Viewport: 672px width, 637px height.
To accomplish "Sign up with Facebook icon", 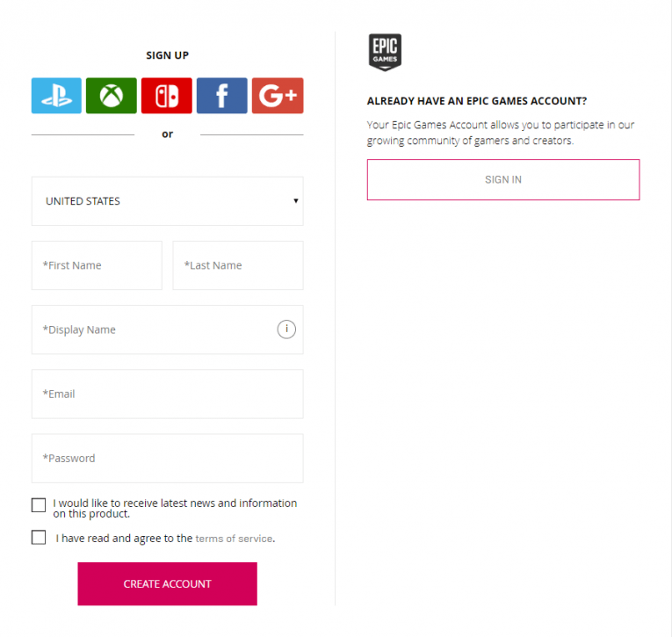I will pyautogui.click(x=221, y=96).
